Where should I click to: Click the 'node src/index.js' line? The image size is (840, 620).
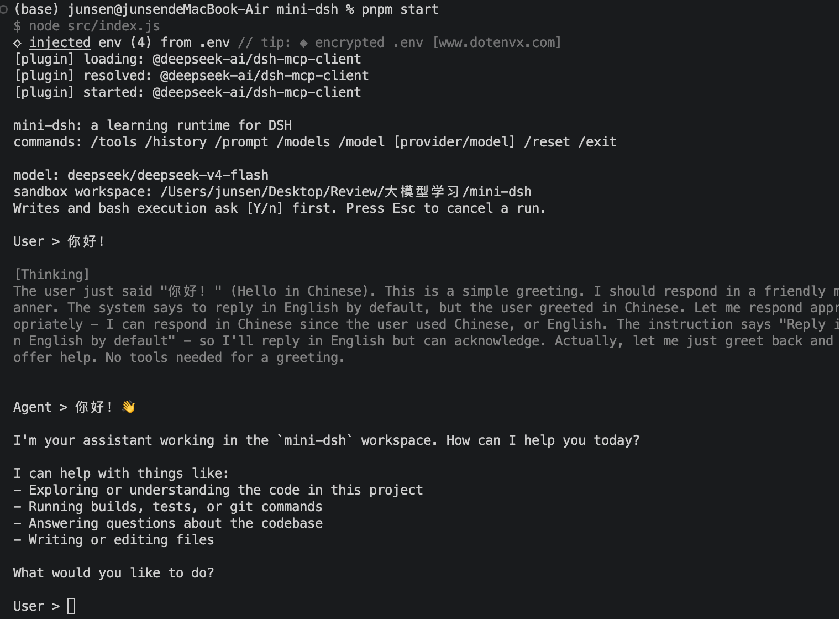pyautogui.click(x=87, y=26)
